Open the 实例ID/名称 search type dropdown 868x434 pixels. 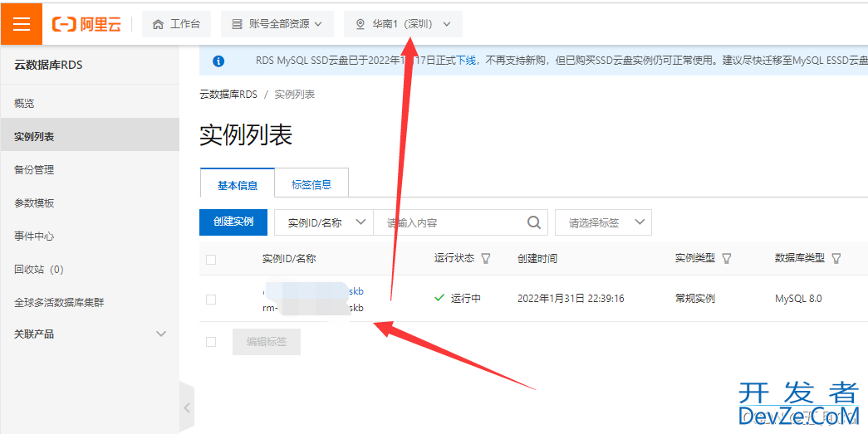click(325, 222)
